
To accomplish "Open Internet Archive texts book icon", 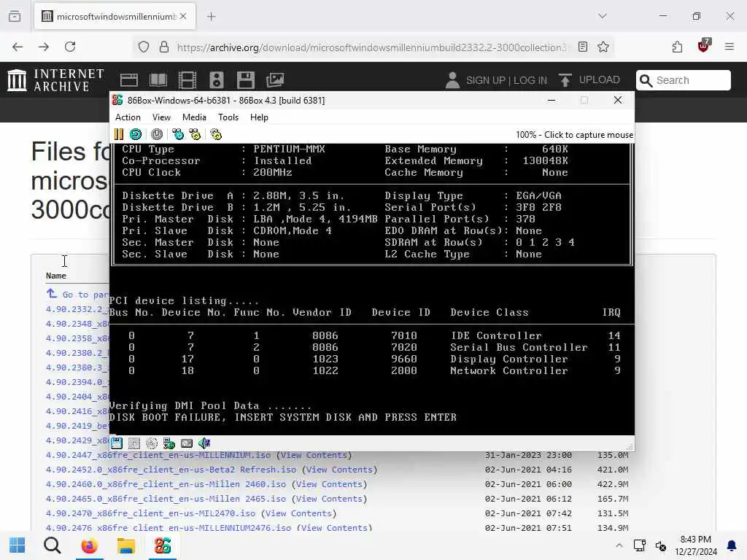I will (x=158, y=80).
